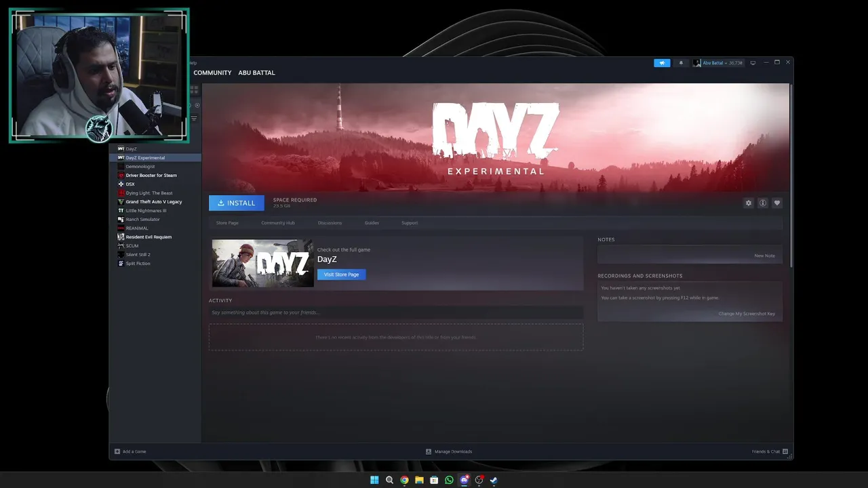Open Discord from taskbar
868x488 pixels.
coord(464,480)
